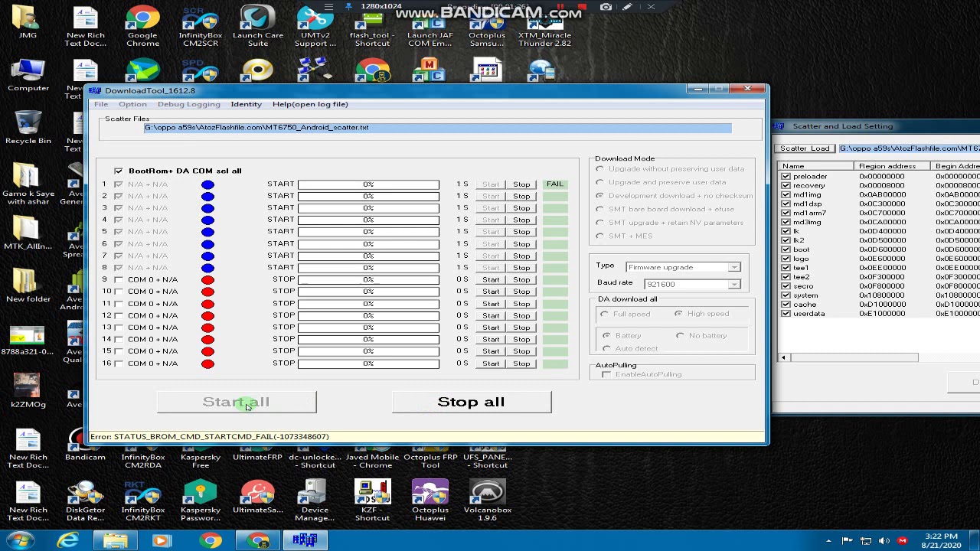
Task: Open the Option menu
Action: pos(132,104)
